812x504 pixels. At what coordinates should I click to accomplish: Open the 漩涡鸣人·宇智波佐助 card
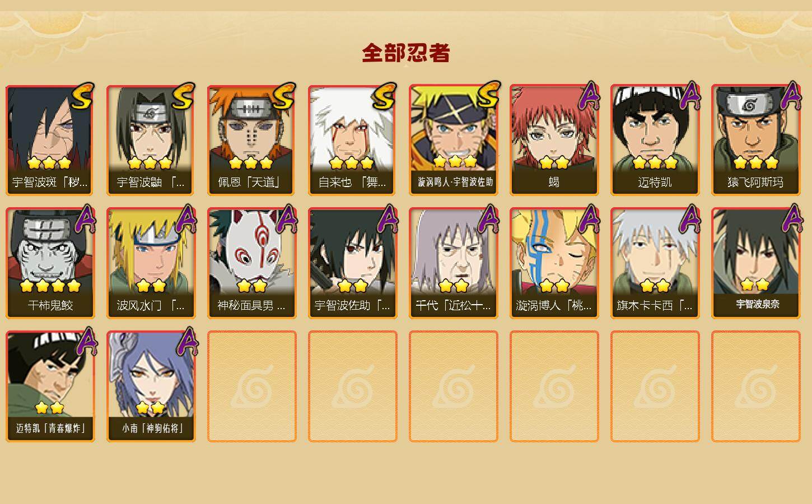(x=453, y=140)
